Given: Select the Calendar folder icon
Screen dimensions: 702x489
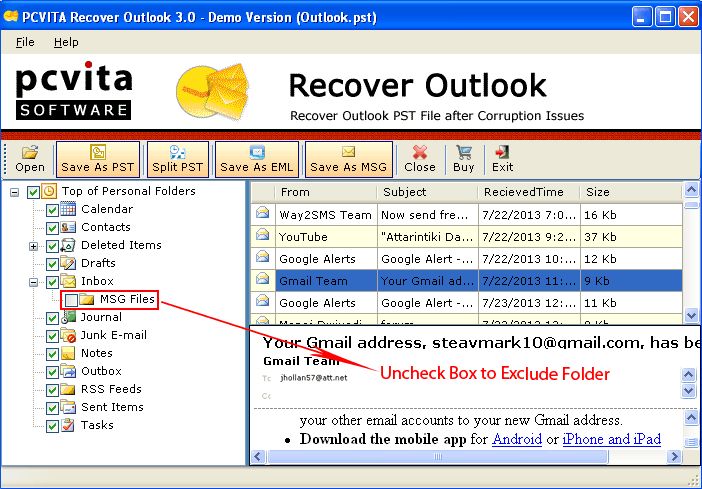Looking at the screenshot, I should pyautogui.click(x=68, y=209).
